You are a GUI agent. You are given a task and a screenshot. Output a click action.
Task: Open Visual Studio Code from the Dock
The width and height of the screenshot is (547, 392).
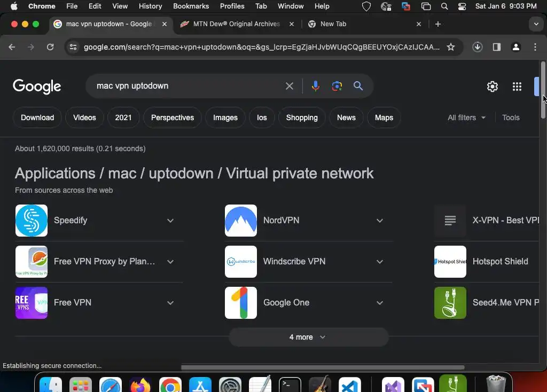point(349,385)
